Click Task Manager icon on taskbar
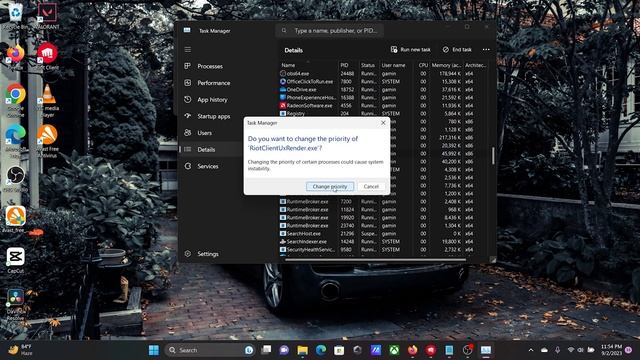This screenshot has width=640, height=360. pos(486,350)
